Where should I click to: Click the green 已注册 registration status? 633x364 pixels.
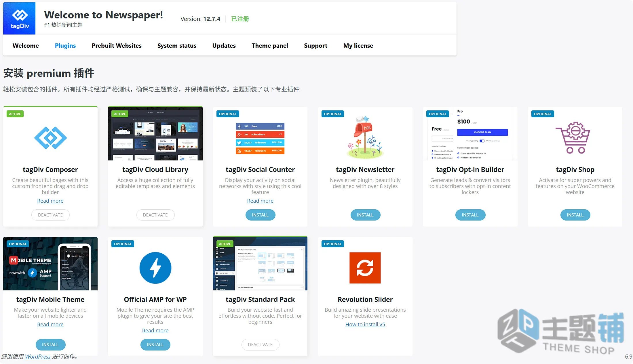[240, 19]
